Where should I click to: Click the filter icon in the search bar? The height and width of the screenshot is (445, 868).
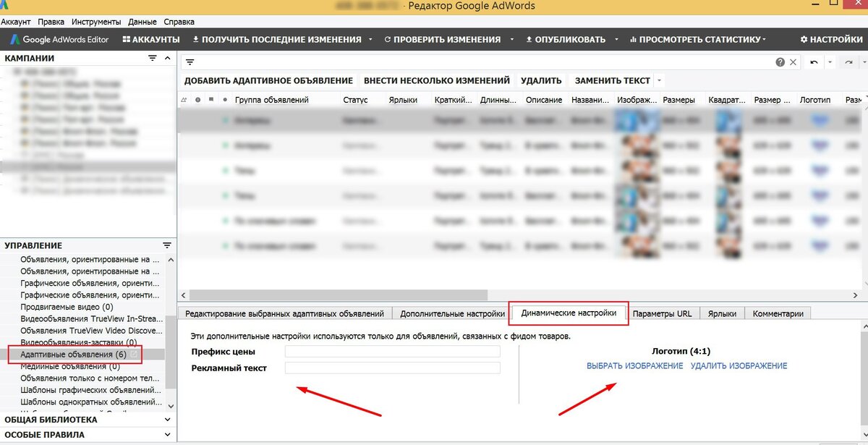click(x=190, y=62)
